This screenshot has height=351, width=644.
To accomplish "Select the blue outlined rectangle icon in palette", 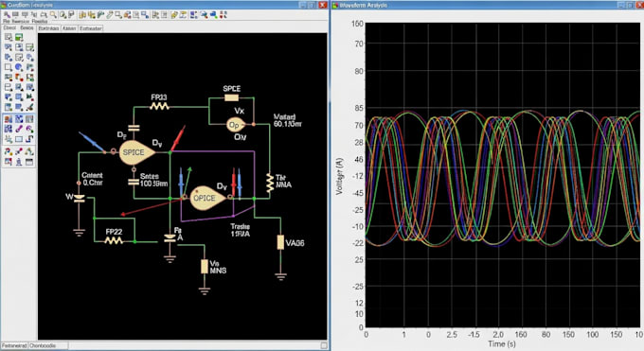I will 19,139.
